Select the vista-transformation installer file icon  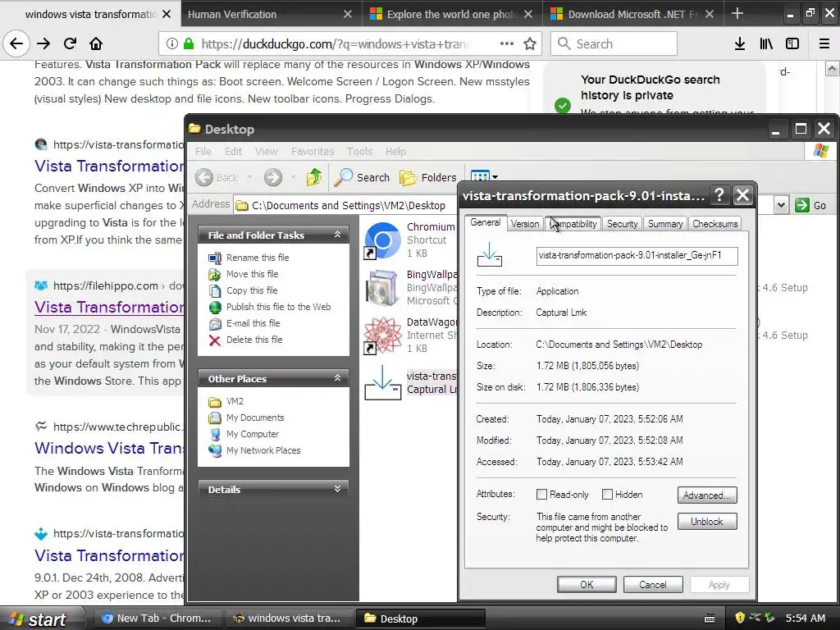(382, 383)
